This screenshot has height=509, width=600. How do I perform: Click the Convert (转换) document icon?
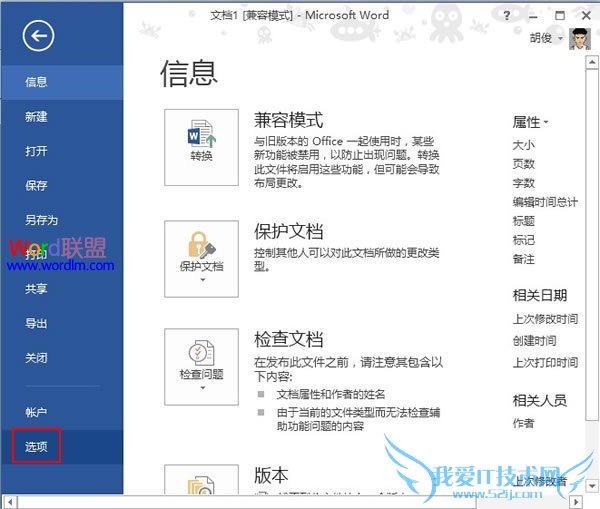click(x=202, y=134)
